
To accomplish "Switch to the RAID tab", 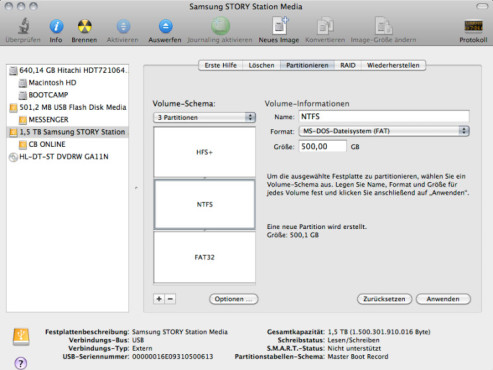I will point(348,65).
